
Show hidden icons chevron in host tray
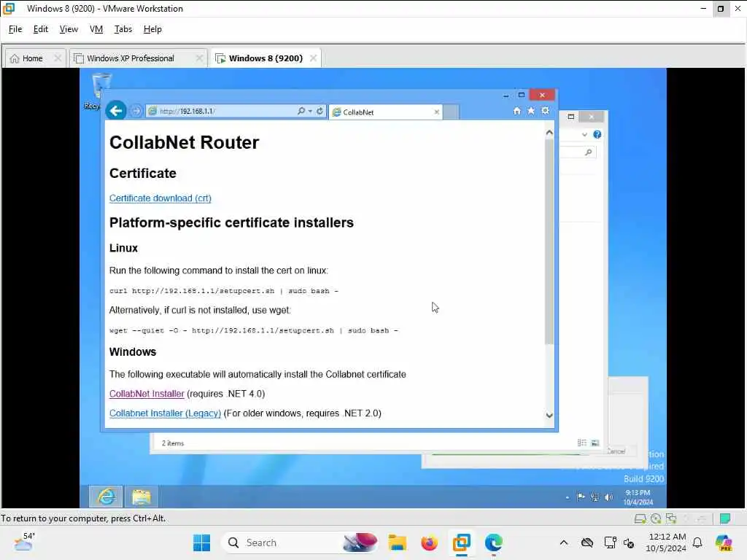pos(564,542)
